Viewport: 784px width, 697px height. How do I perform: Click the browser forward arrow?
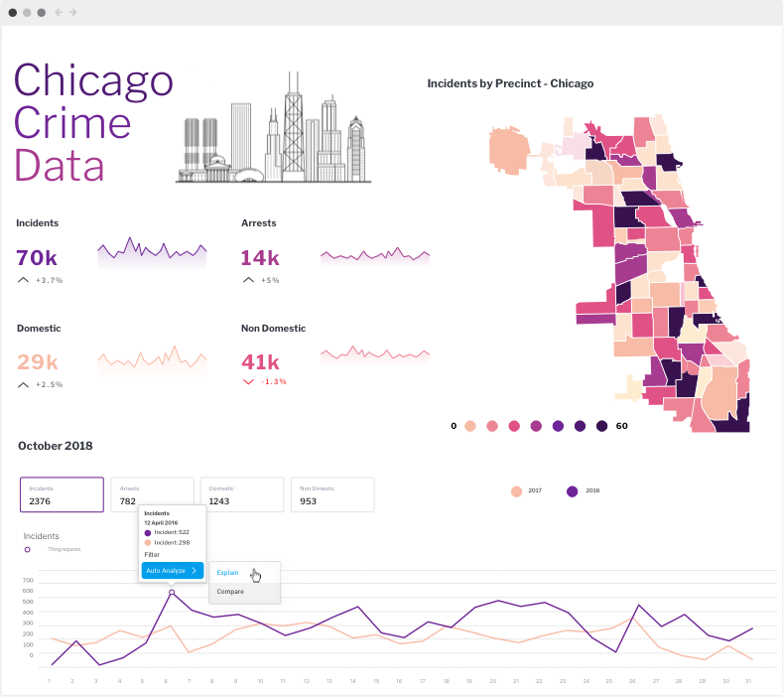tap(73, 12)
